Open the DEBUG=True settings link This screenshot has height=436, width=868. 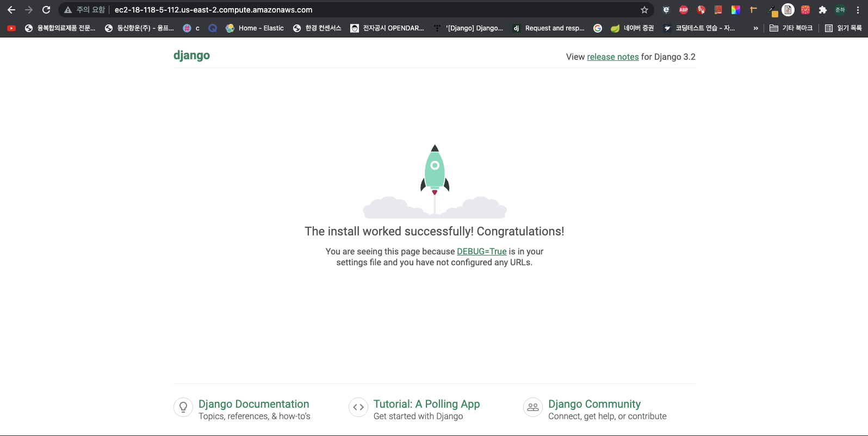pos(482,251)
